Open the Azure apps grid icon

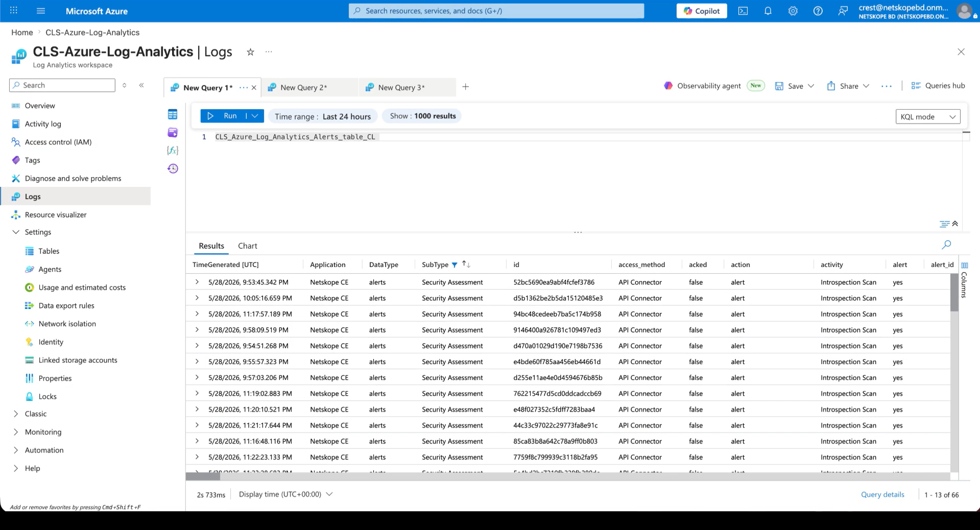[14, 11]
